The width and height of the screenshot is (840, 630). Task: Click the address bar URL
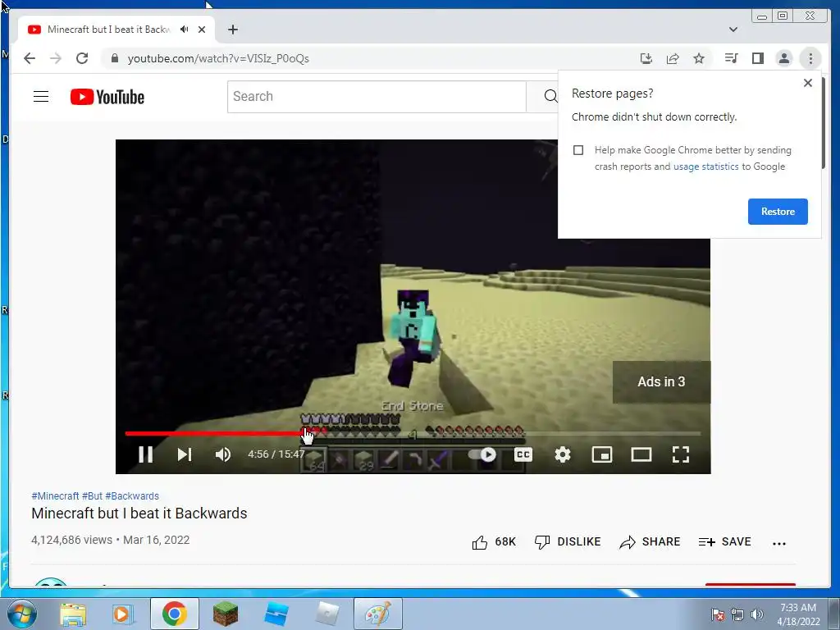click(218, 58)
